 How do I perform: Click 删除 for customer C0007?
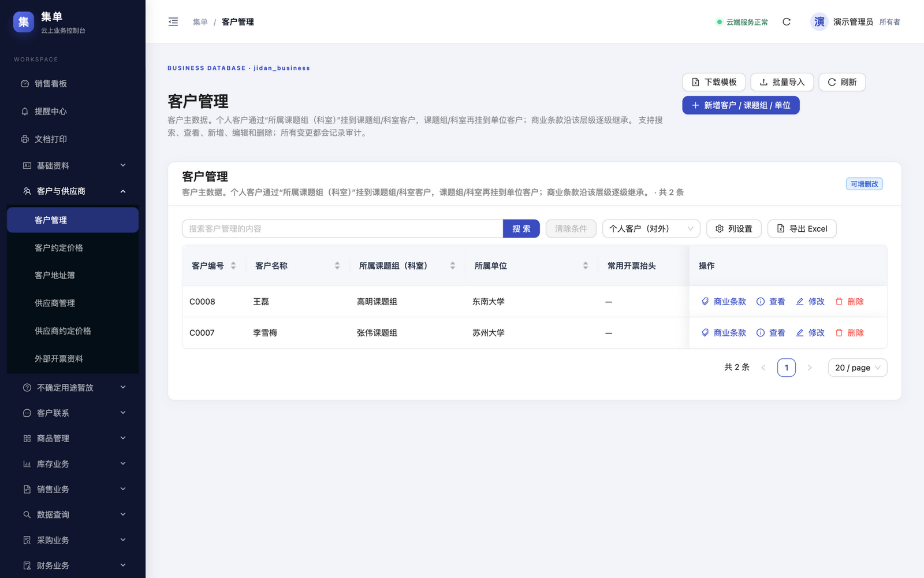pyautogui.click(x=850, y=333)
